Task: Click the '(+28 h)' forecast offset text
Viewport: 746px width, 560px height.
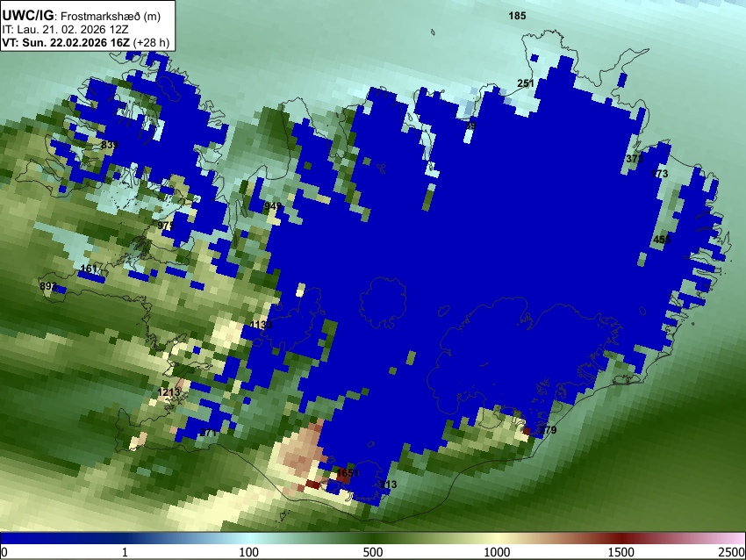Action: click(151, 42)
